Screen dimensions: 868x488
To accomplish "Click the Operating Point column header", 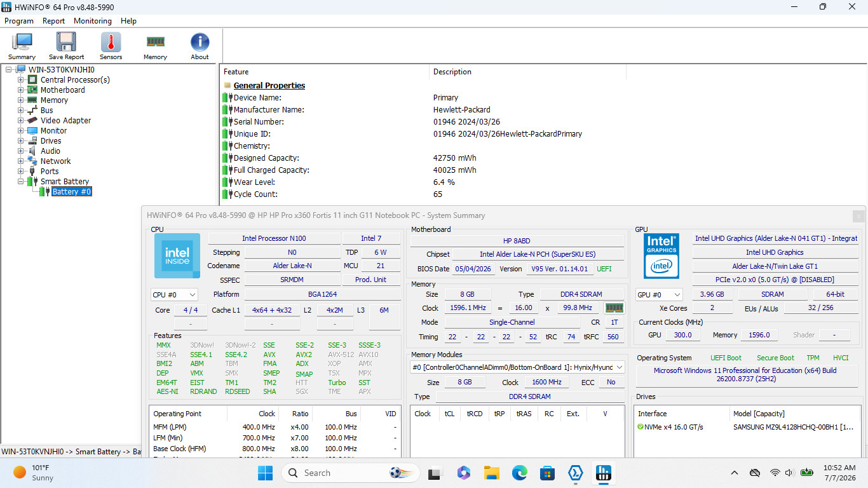I will 188,414.
